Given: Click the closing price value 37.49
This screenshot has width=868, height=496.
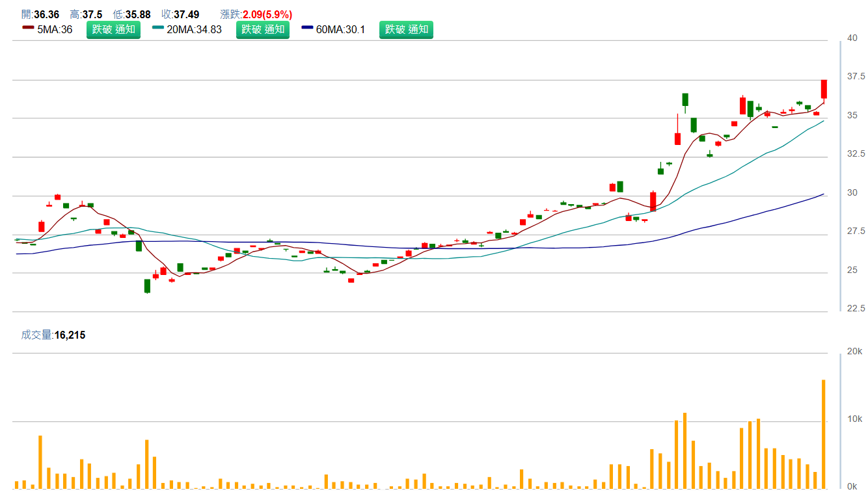Looking at the screenshot, I should (x=187, y=14).
